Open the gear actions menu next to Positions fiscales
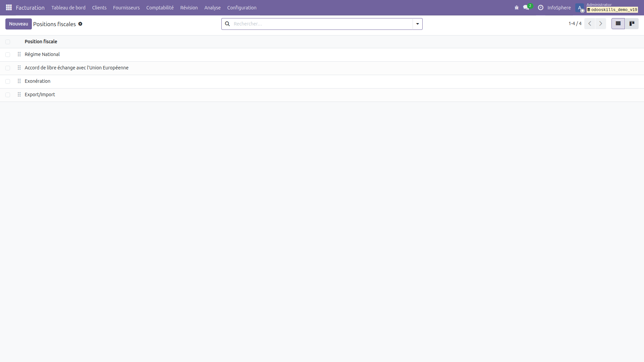Viewport: 644px width, 362px height. pyautogui.click(x=80, y=24)
